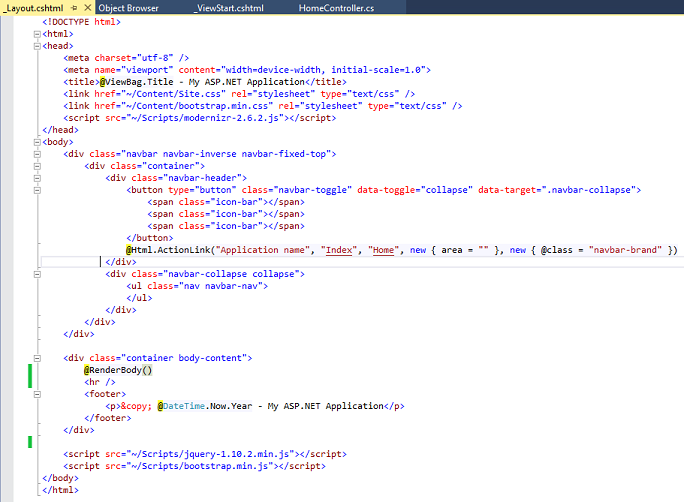Click the @DateTime.Now.Year expression
Image resolution: width=684 pixels, height=502 pixels.
point(205,406)
